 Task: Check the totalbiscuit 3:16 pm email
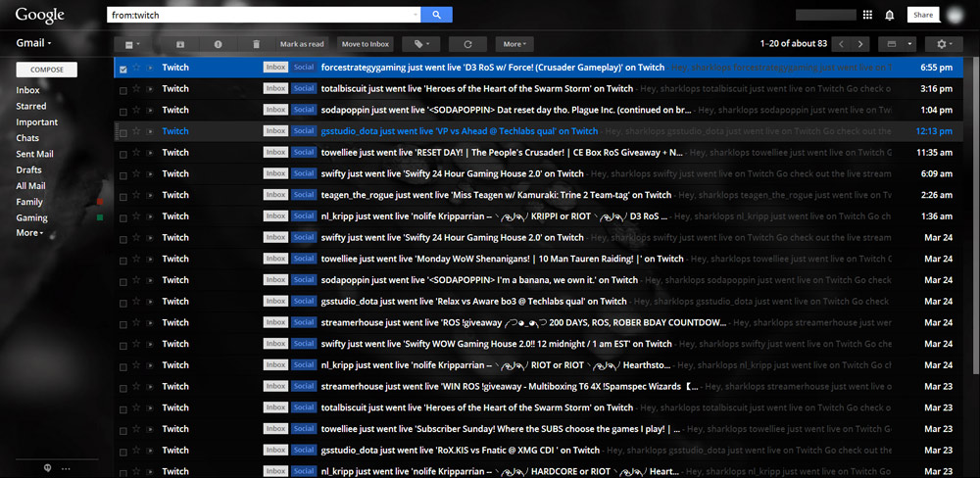[x=123, y=90]
